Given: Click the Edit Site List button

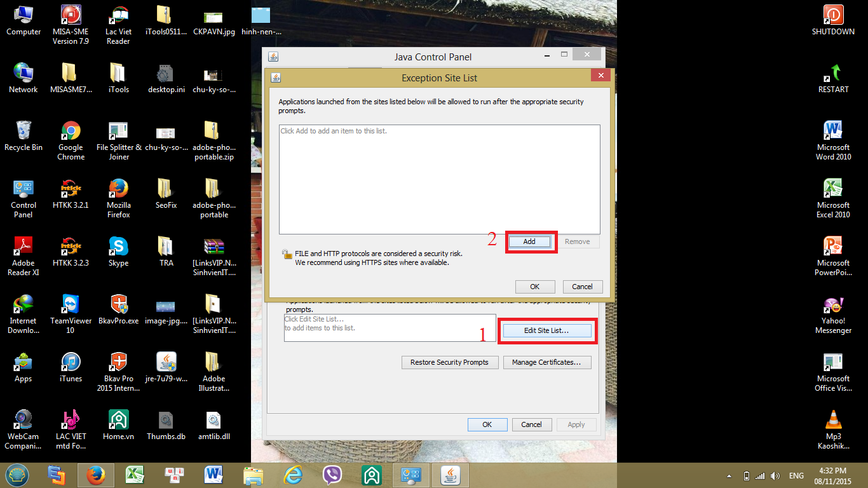Looking at the screenshot, I should (546, 330).
